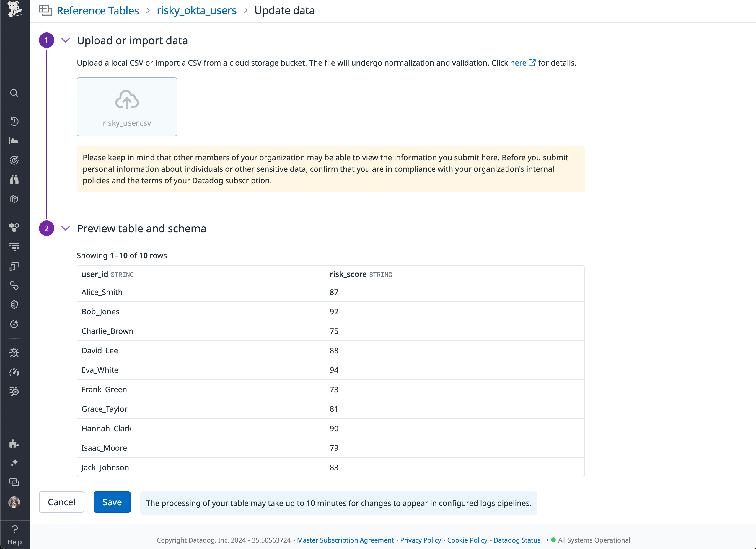The image size is (756, 549).
Task: Open the Security shield icon
Action: point(14,304)
